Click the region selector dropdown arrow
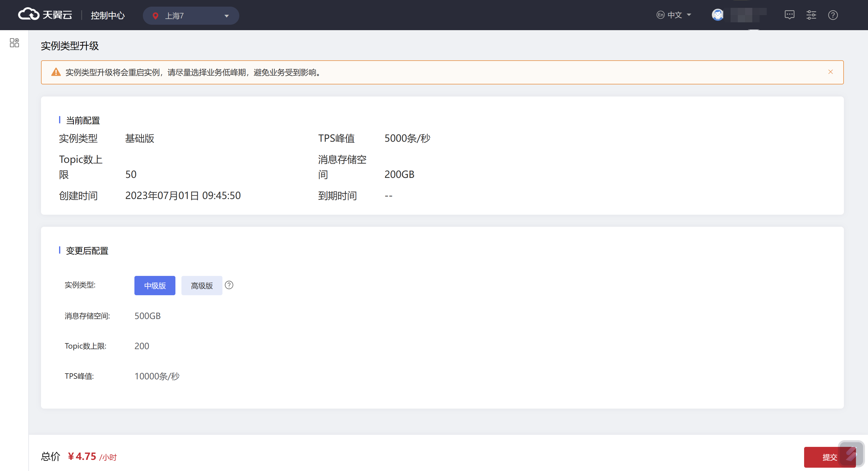868x471 pixels. click(226, 16)
